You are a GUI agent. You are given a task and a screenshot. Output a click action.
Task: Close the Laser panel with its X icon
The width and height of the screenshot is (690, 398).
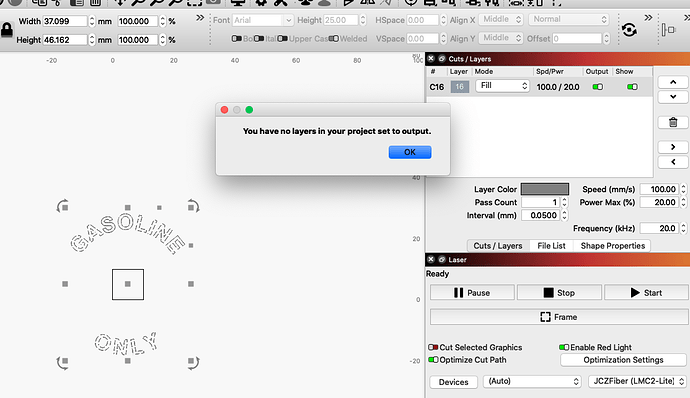pyautogui.click(x=431, y=259)
